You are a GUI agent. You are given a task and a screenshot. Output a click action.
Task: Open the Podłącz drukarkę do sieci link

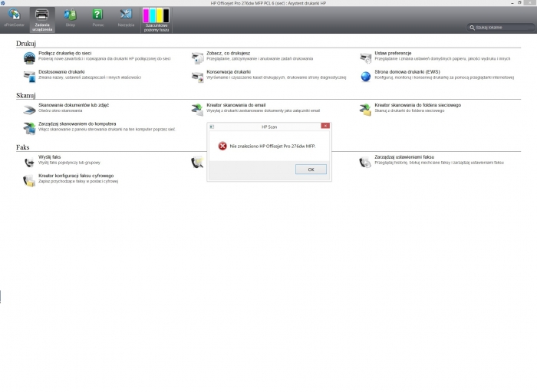coord(65,53)
